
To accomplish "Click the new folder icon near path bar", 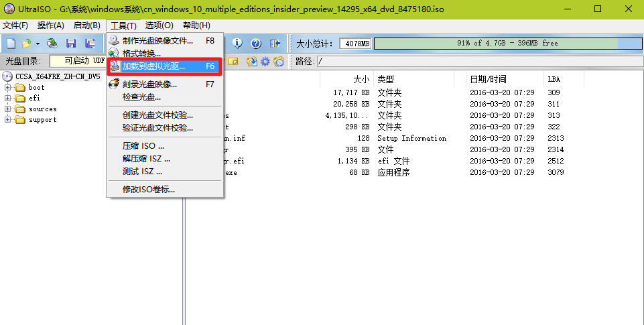I will (x=233, y=62).
